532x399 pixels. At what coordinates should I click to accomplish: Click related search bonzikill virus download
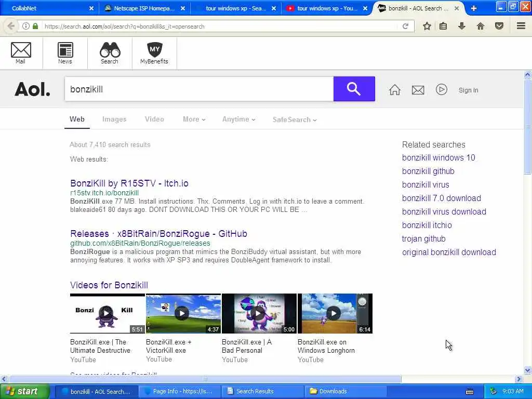pos(444,212)
